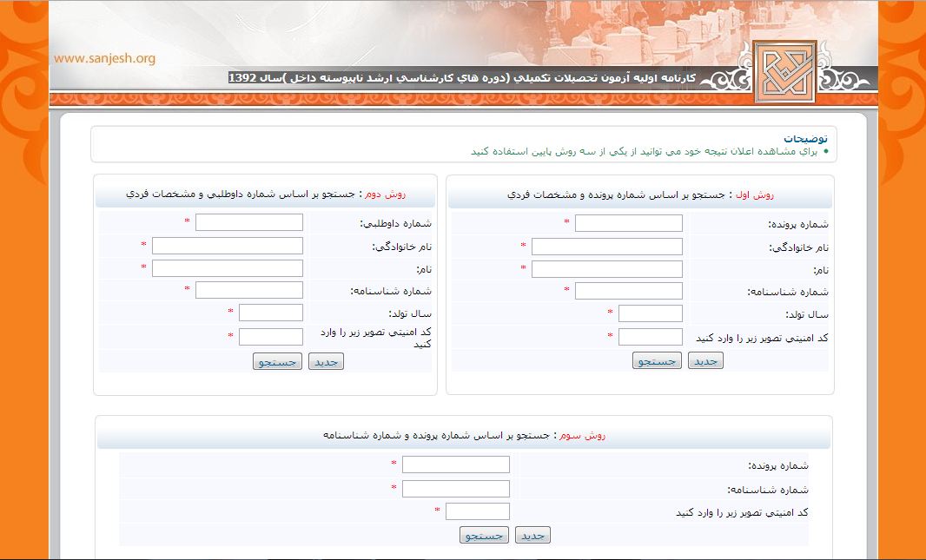Select the نام field in روش دوم
The image size is (926, 560).
(x=228, y=268)
